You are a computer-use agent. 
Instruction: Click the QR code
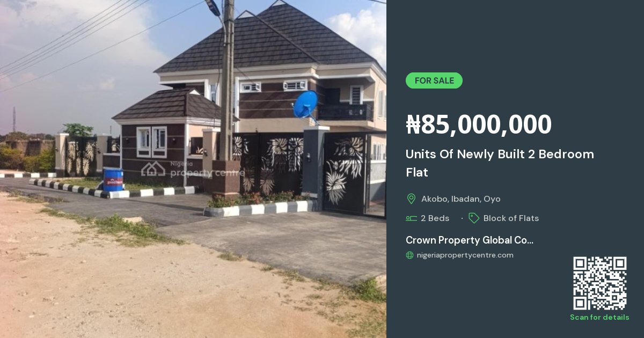[x=599, y=283]
